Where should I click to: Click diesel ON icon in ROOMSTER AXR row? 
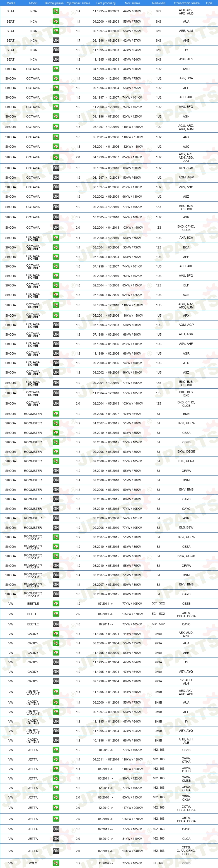click(56, 518)
